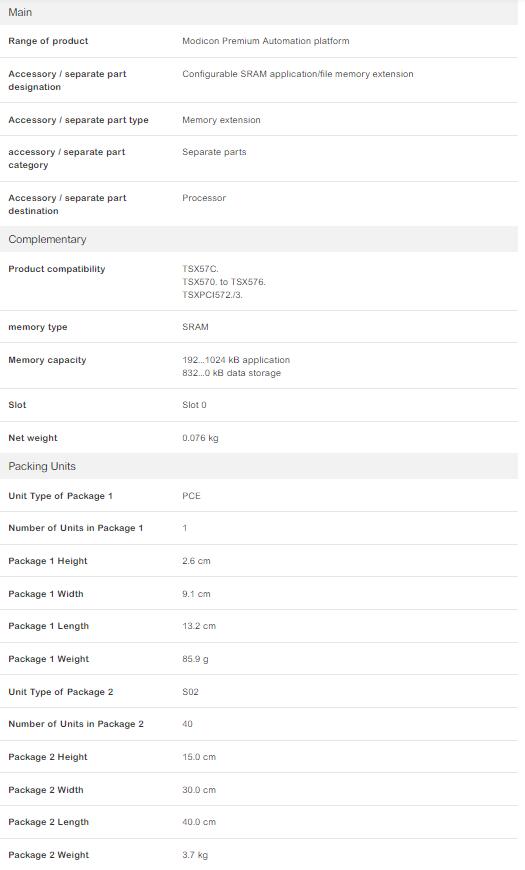Collapse the Complementary section header

click(259, 239)
